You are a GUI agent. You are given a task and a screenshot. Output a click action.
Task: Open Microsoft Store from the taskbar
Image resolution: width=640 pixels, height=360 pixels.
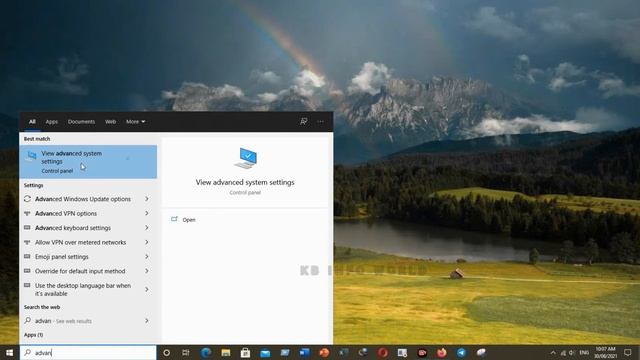pyautogui.click(x=245, y=352)
